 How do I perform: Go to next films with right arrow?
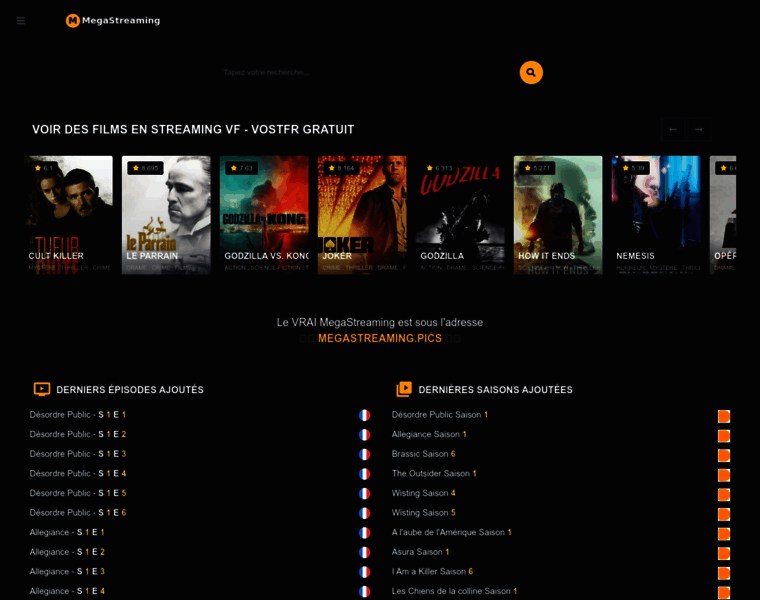[x=699, y=129]
